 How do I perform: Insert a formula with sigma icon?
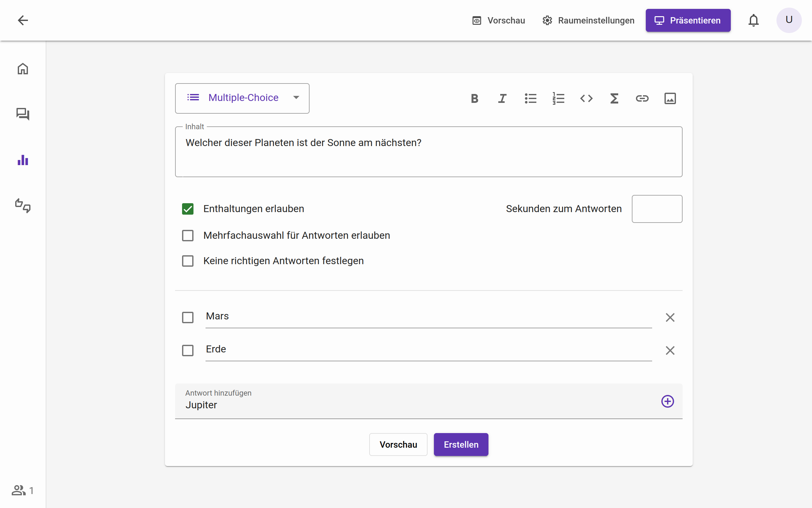coord(614,98)
